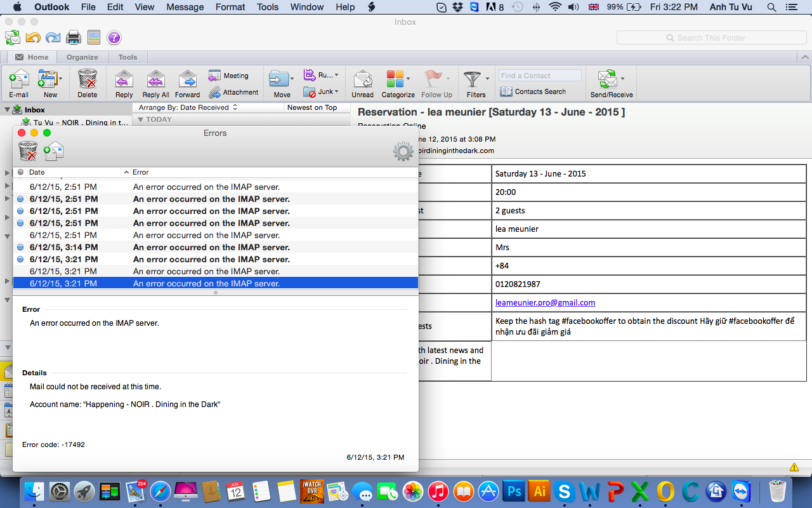Image resolution: width=812 pixels, height=508 pixels.
Task: Open the gear menu in the Errors window
Action: pos(403,152)
